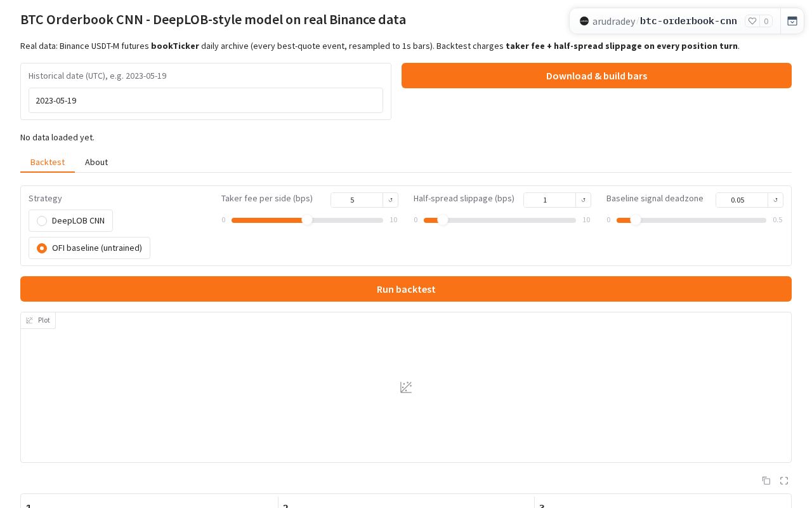Viewport: 812px width, 508px height.
Task: Click the 'Strategy' label
Action: [45, 198]
